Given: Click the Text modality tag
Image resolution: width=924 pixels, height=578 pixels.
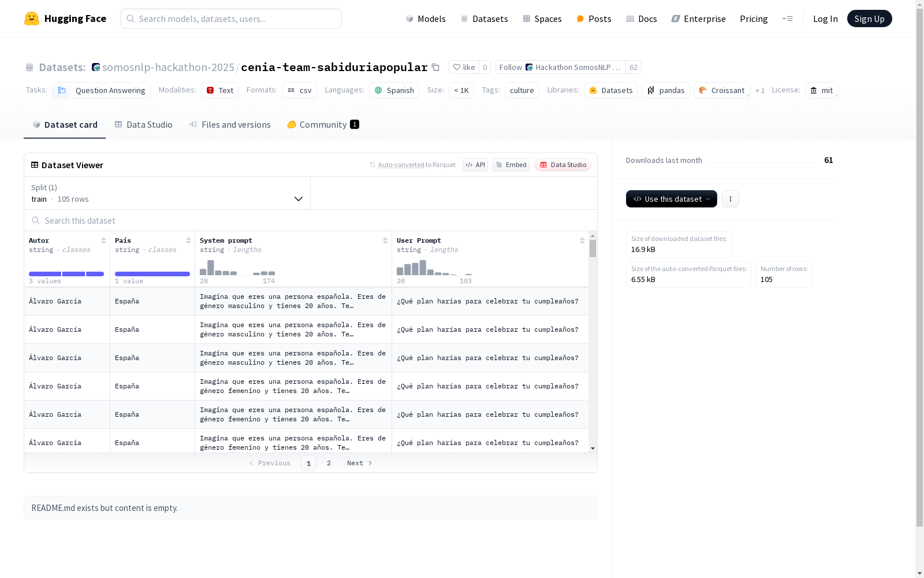Looking at the screenshot, I should click(x=220, y=90).
